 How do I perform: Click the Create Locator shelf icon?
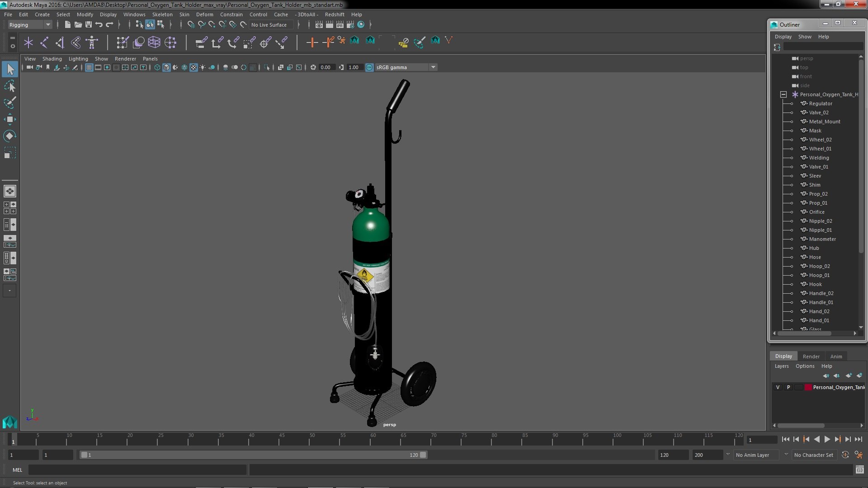click(28, 43)
